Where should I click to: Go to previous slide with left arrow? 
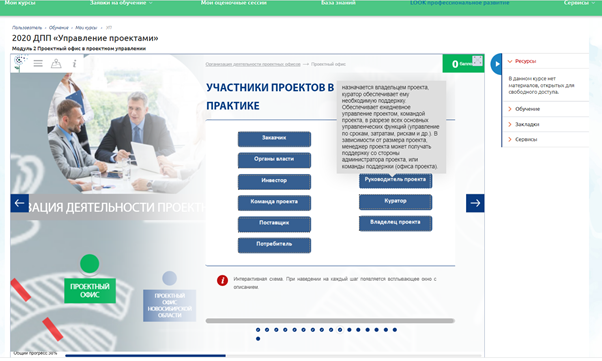click(20, 203)
